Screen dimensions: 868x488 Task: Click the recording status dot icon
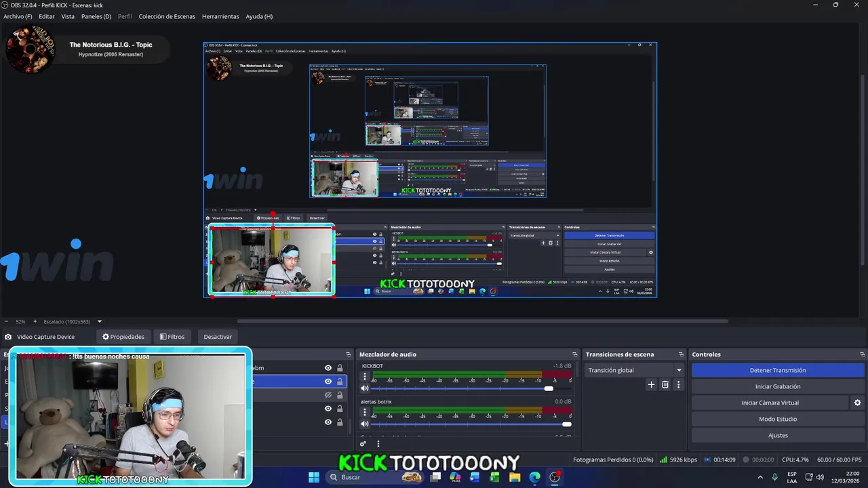coord(746,460)
